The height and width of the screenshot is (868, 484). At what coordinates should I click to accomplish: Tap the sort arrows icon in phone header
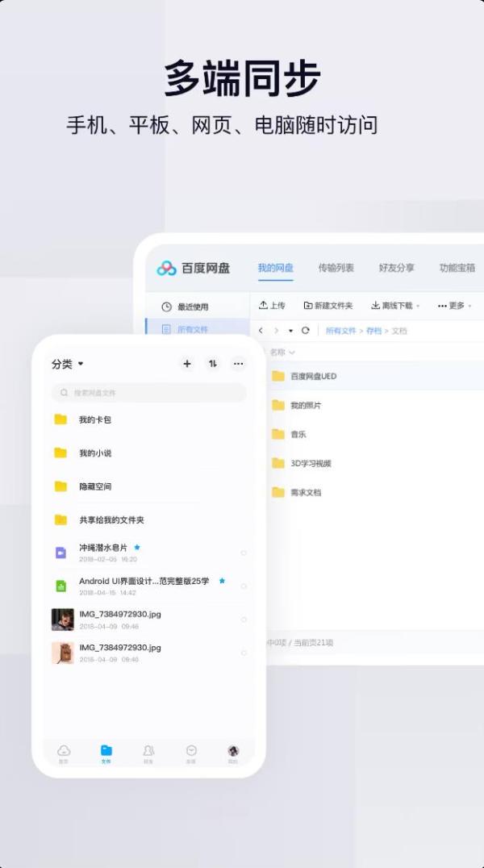[x=213, y=364]
